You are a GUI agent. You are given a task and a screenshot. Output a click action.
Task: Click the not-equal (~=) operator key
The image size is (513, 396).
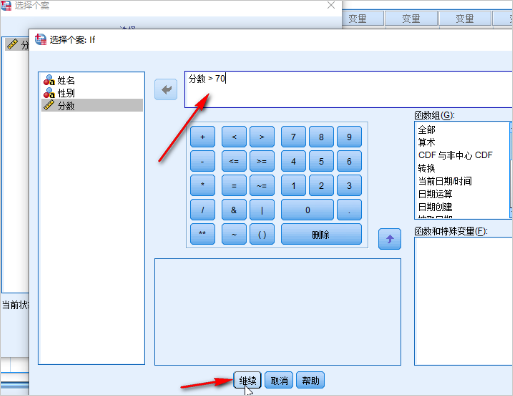pyautogui.click(x=262, y=186)
